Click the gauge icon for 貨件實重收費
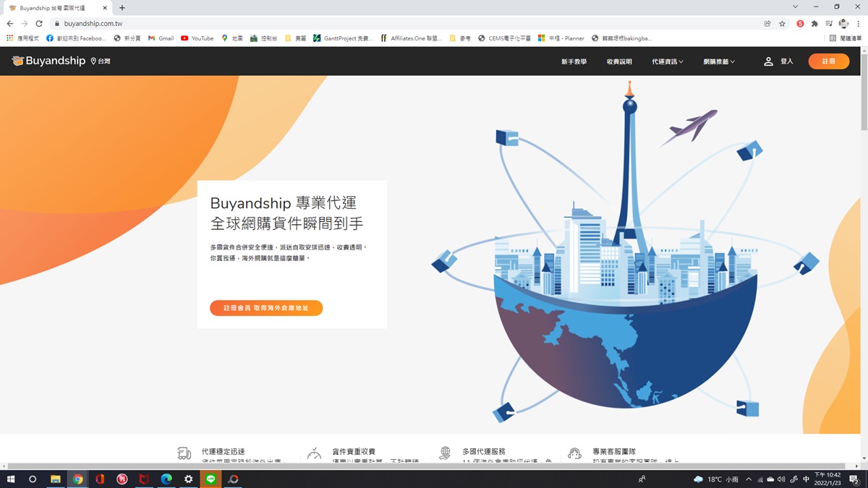Screen dimensions: 868x488 [314, 453]
